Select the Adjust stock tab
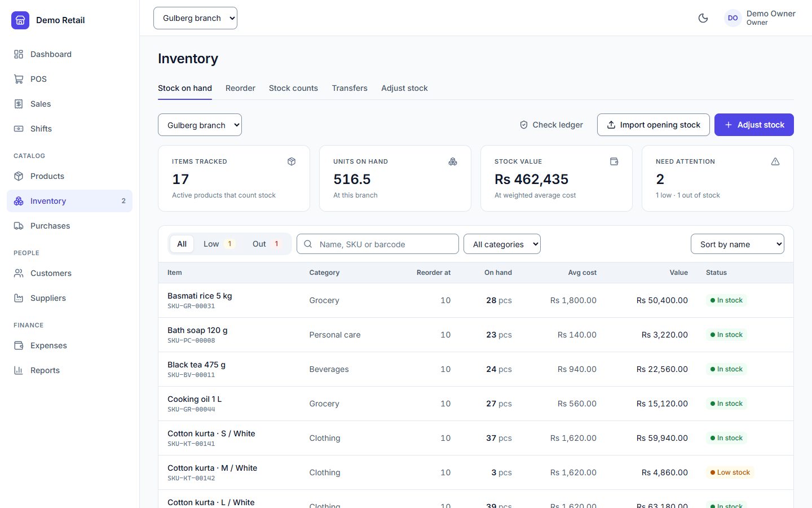812x508 pixels. coord(404,88)
